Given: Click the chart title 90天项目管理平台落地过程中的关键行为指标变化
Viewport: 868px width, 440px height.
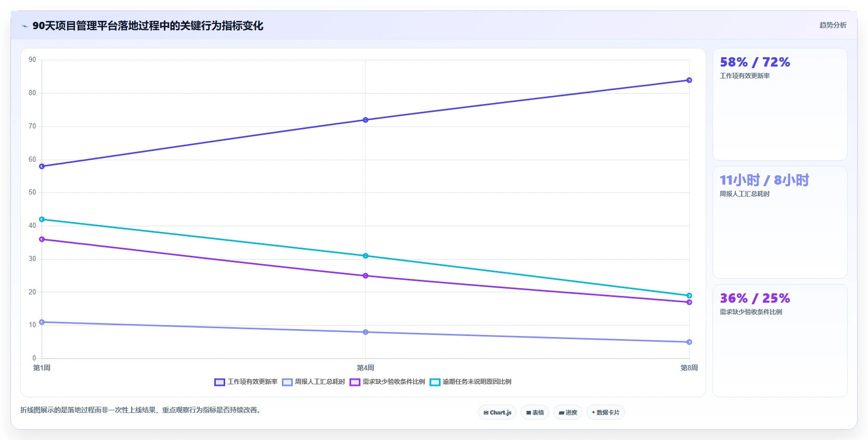Looking at the screenshot, I should pos(148,26).
